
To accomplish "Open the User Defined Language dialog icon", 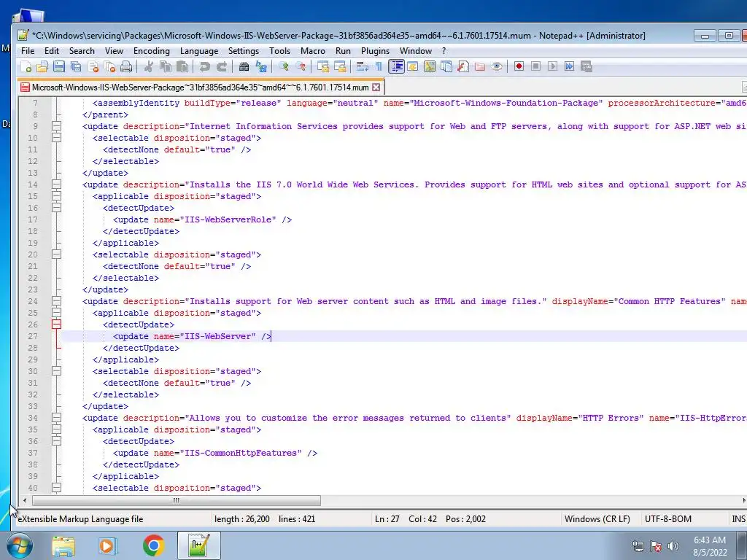I will point(413,66).
